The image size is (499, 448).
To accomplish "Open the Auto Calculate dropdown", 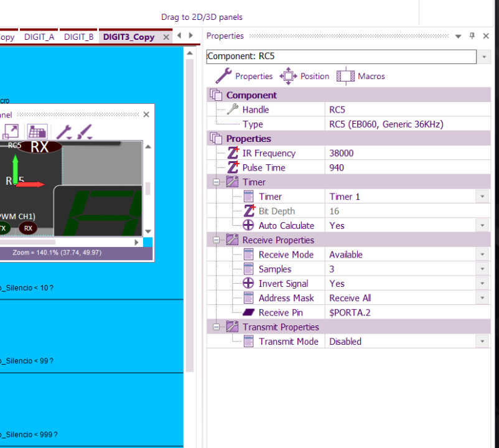I will pyautogui.click(x=482, y=226).
